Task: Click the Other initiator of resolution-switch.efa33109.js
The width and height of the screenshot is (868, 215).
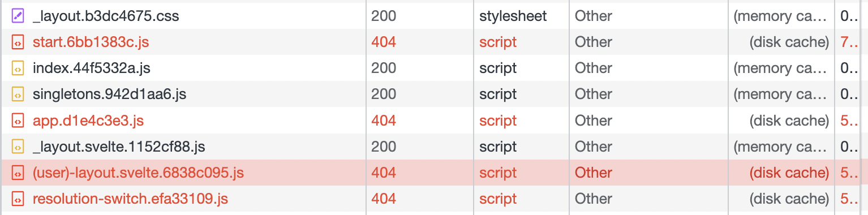Action: [594, 199]
